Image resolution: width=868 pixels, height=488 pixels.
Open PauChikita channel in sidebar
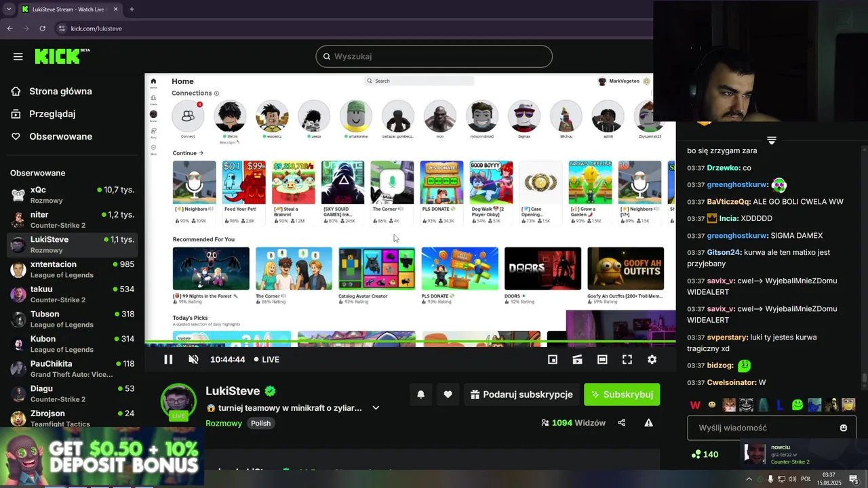coord(73,369)
